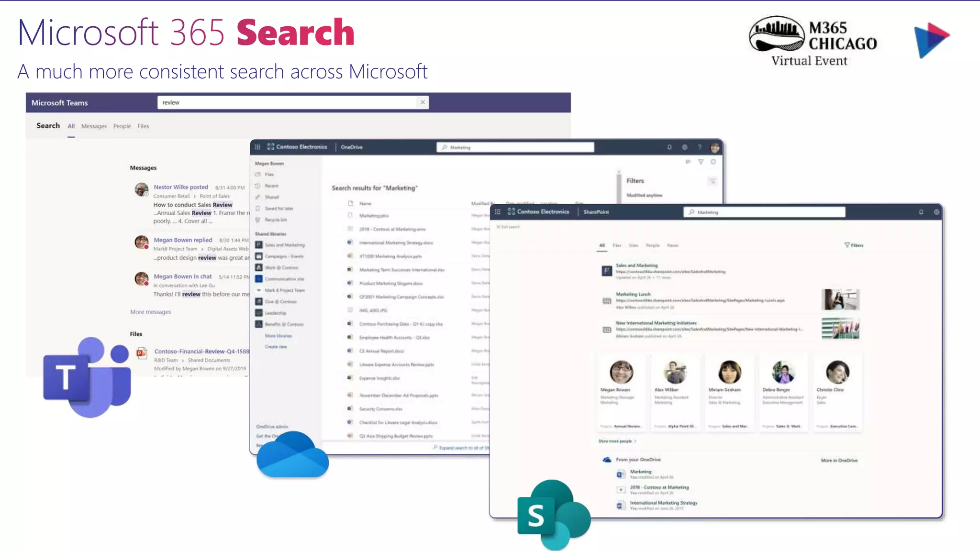Open Product Marketing Slogans.docx file
This screenshot has width=980, height=551.
390,283
